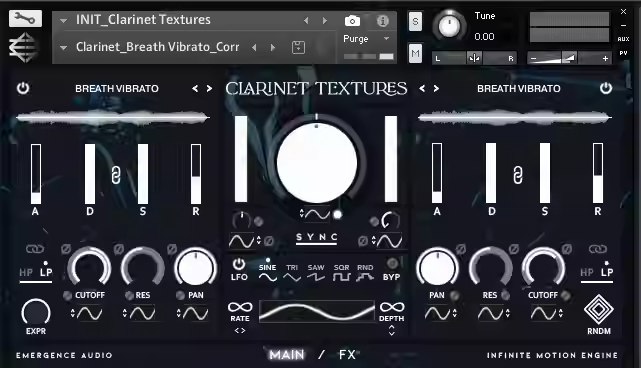Click the right layer Attack slider
The image size is (641, 368).
pyautogui.click(x=437, y=173)
